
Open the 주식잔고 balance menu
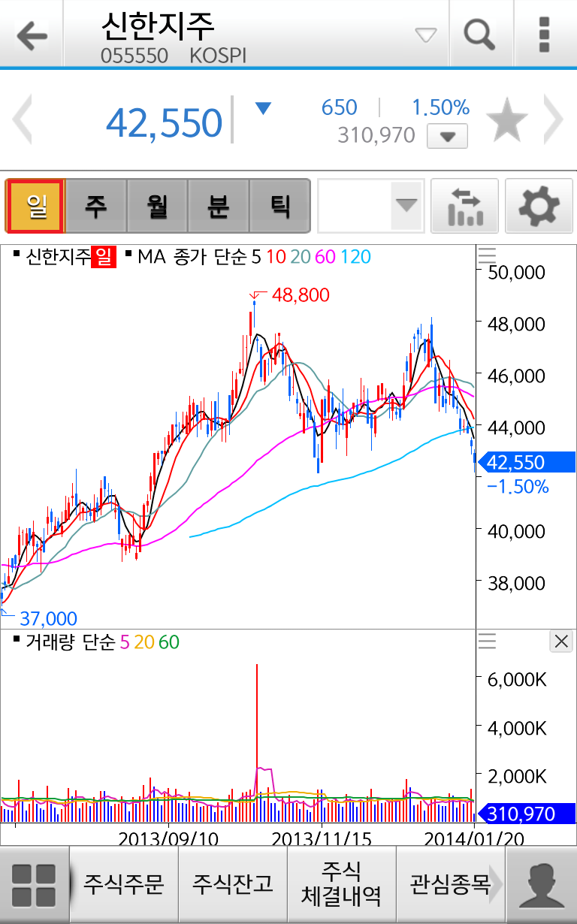click(233, 884)
